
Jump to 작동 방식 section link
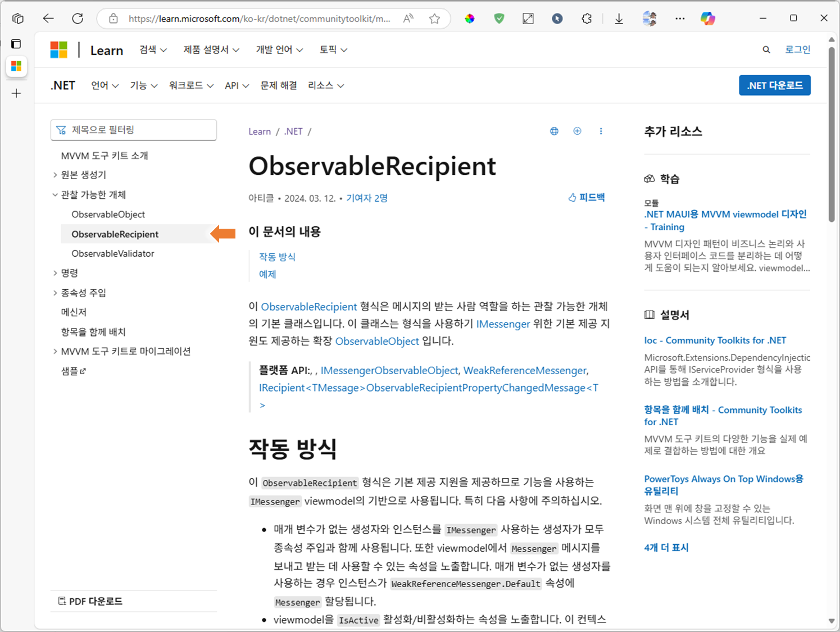277,257
